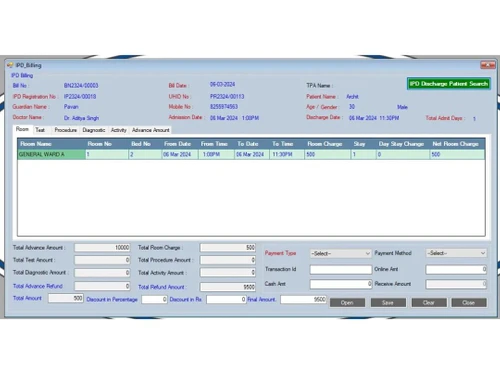
Task: Click the Discount in Rs field
Action: [x=226, y=299]
